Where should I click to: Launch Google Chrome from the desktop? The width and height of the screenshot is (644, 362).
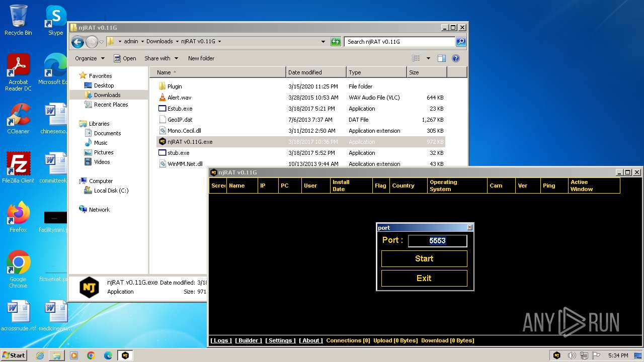pyautogui.click(x=18, y=269)
